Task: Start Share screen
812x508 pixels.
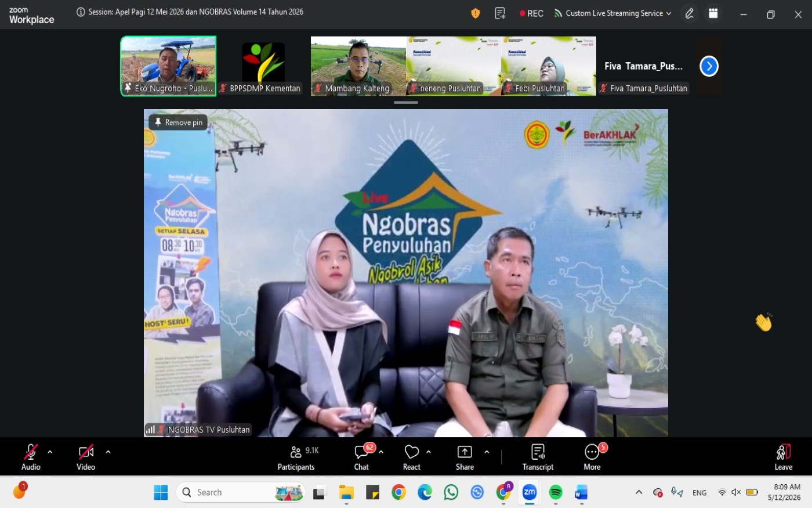Action: (465, 457)
